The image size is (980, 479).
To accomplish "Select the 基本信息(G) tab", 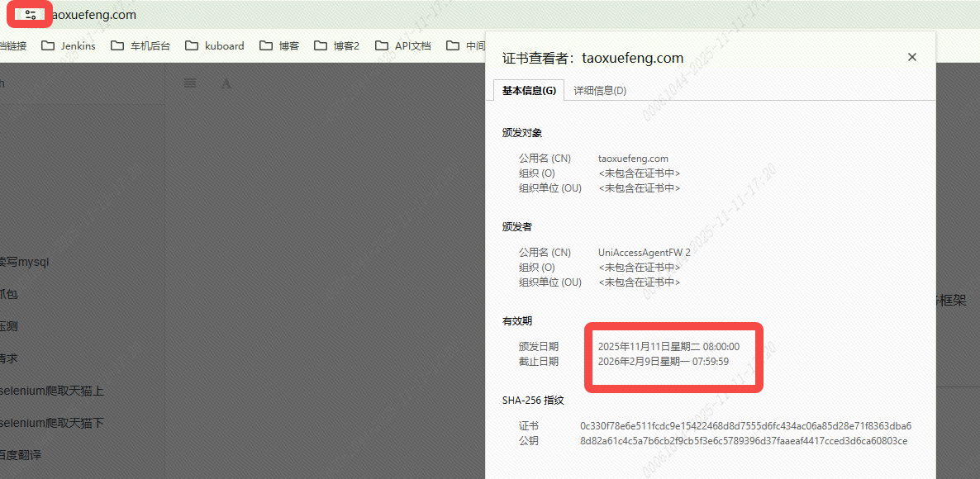I will pos(529,91).
